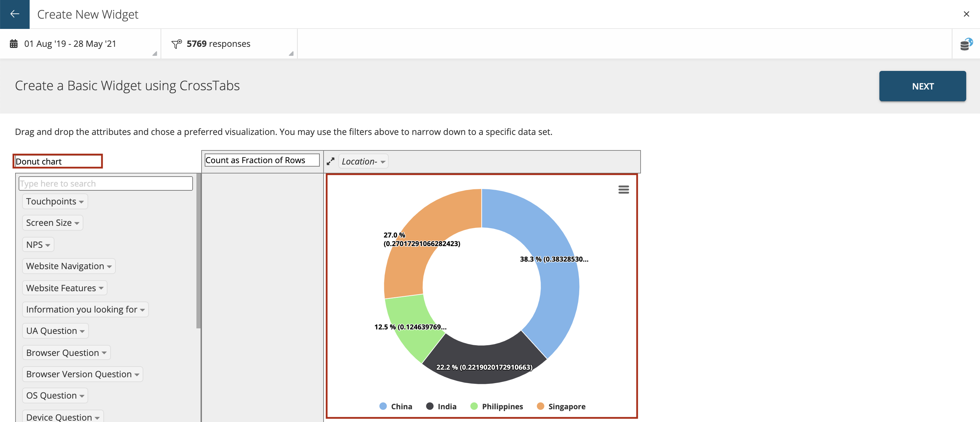Click the 27.0 % data label

(x=421, y=240)
